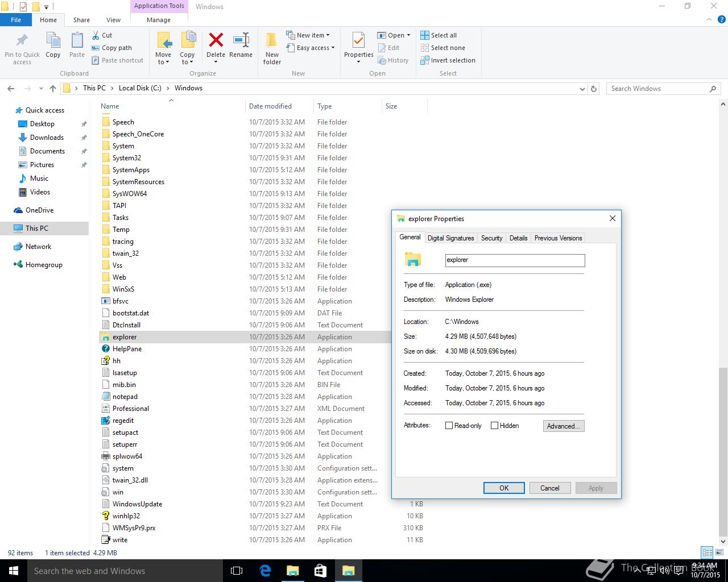Click Select none in ribbon
Screen dimensions: 728x582
(x=442, y=48)
